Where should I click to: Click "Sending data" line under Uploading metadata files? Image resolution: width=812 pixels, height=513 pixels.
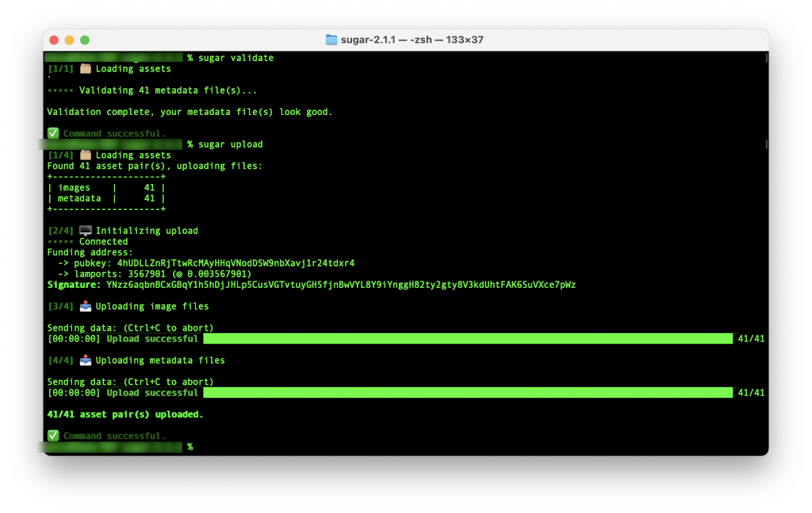coord(131,382)
